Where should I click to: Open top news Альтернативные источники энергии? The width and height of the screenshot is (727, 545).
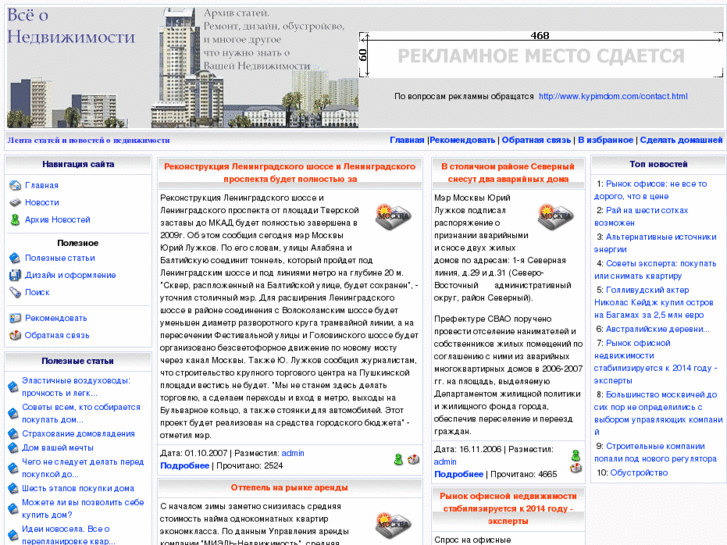(655, 243)
